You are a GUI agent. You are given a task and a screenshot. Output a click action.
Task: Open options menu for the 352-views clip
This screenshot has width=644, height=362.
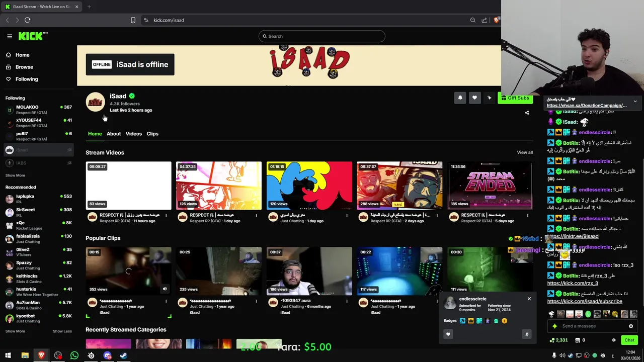pos(166,301)
